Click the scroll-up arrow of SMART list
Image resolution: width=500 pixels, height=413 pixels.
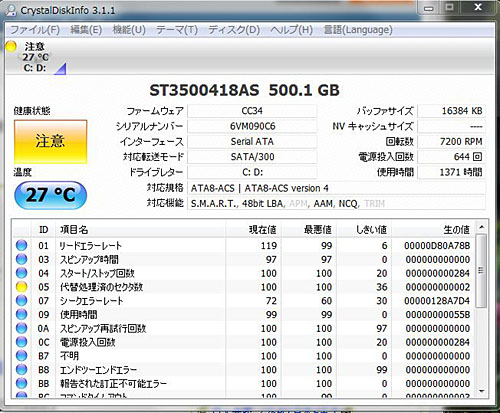pos(481,228)
